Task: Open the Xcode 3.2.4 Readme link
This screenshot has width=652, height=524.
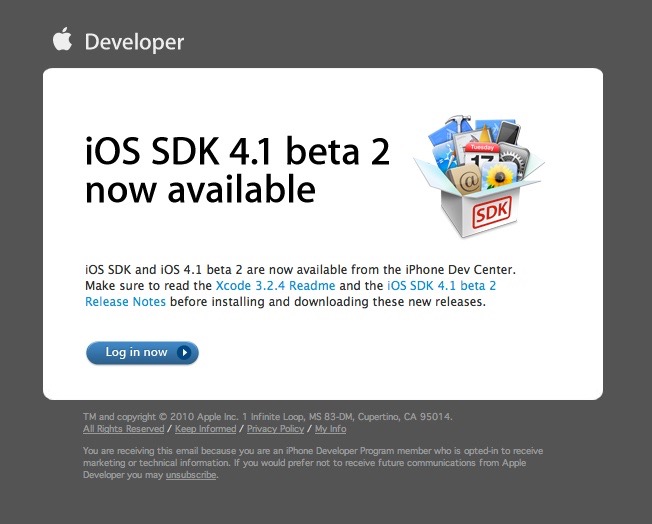Action: (x=275, y=286)
